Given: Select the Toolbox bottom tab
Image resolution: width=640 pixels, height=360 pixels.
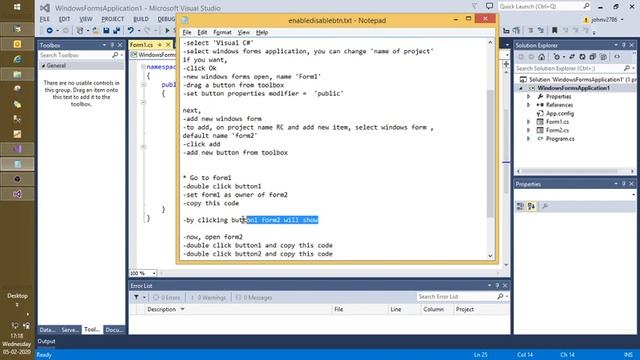Looking at the screenshot, I should point(92,329).
